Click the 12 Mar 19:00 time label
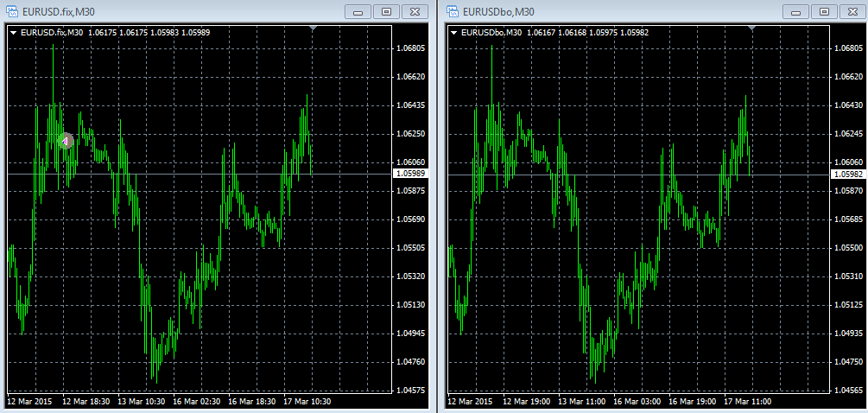This screenshot has height=413, width=868. pyautogui.click(x=525, y=402)
